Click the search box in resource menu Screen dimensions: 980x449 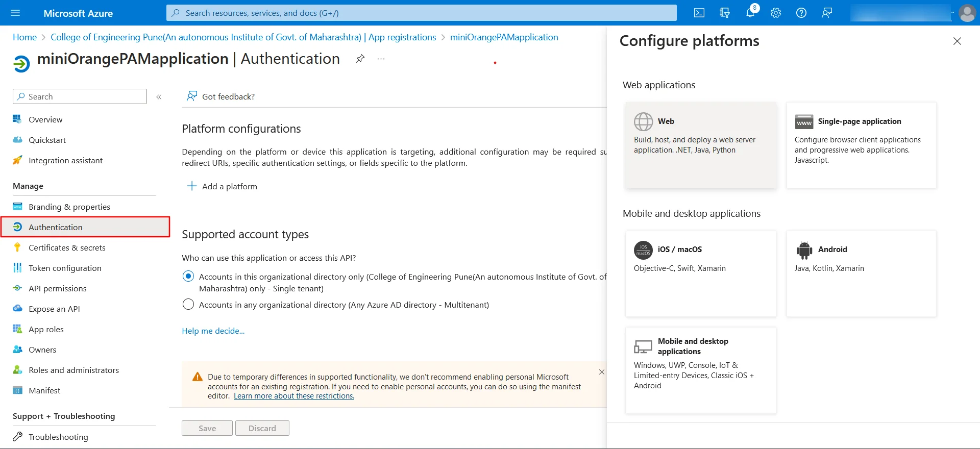tap(80, 96)
